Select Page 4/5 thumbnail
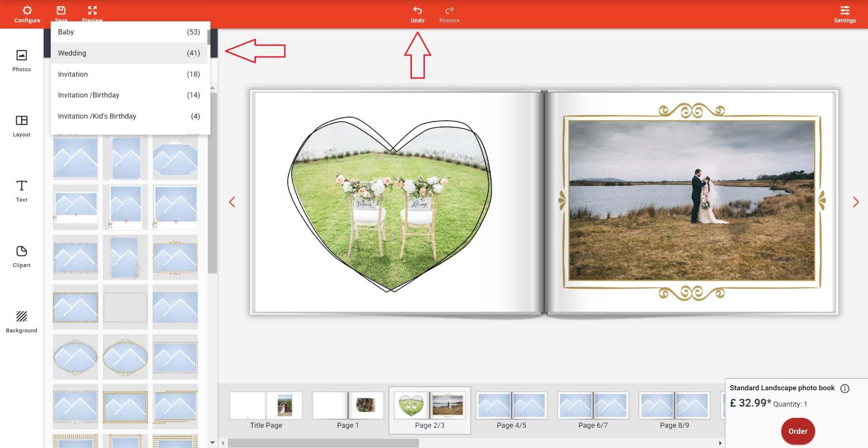The image size is (868, 448). 511,406
